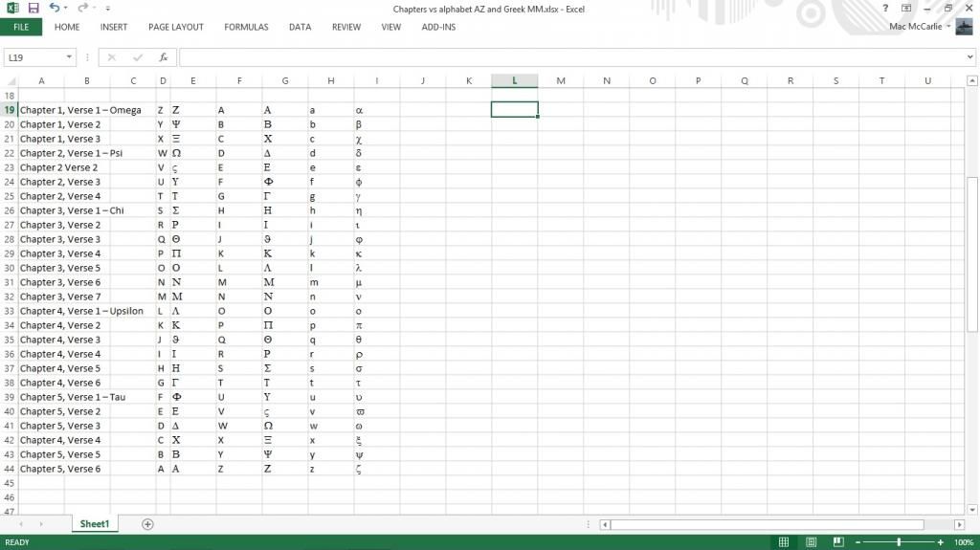Image resolution: width=980 pixels, height=550 pixels.
Task: Switch to Normal view in status bar
Action: pyautogui.click(x=784, y=542)
